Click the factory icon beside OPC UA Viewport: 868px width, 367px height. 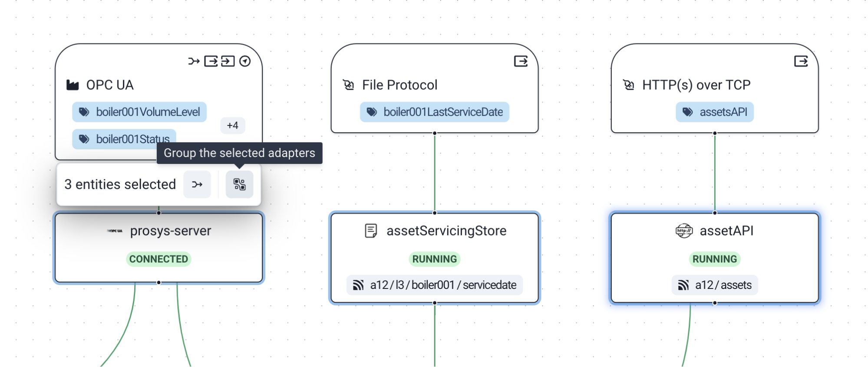coord(73,85)
